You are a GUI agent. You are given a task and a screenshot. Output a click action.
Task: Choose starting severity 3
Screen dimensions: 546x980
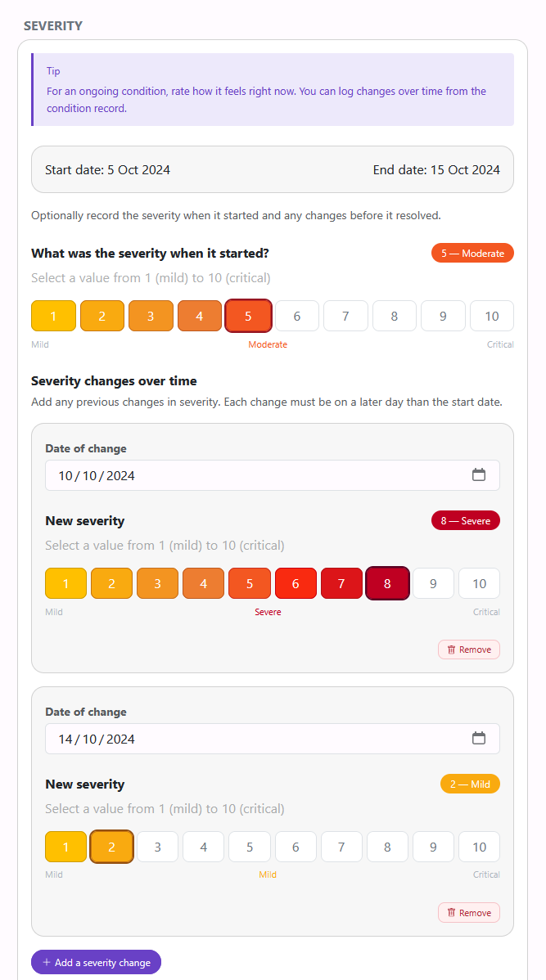coord(151,316)
